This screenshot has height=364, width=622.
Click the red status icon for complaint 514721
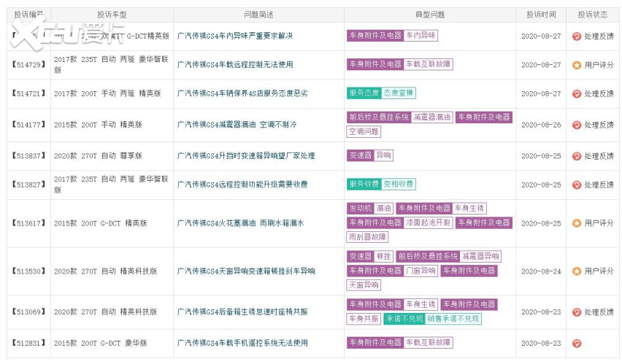coord(577,94)
